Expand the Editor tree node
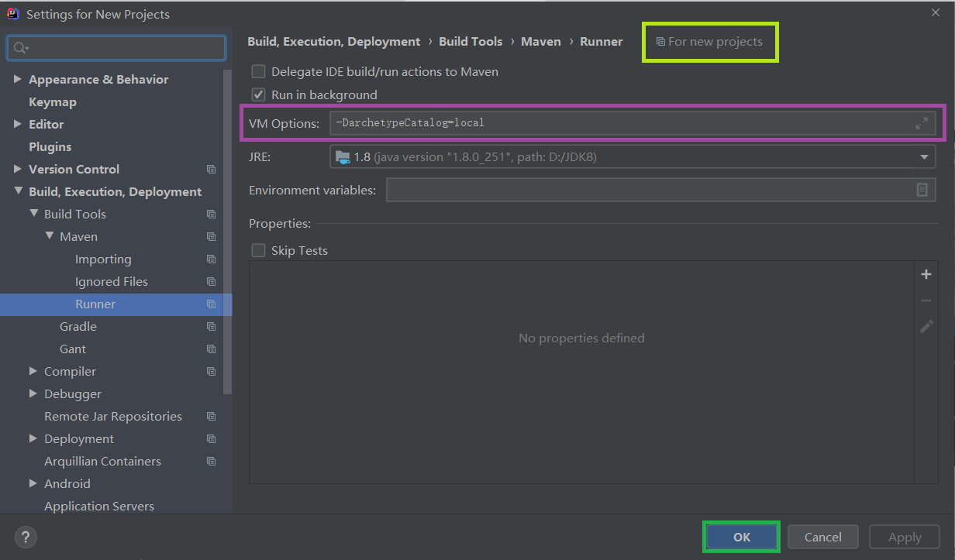Image resolution: width=955 pixels, height=560 pixels. (x=18, y=124)
